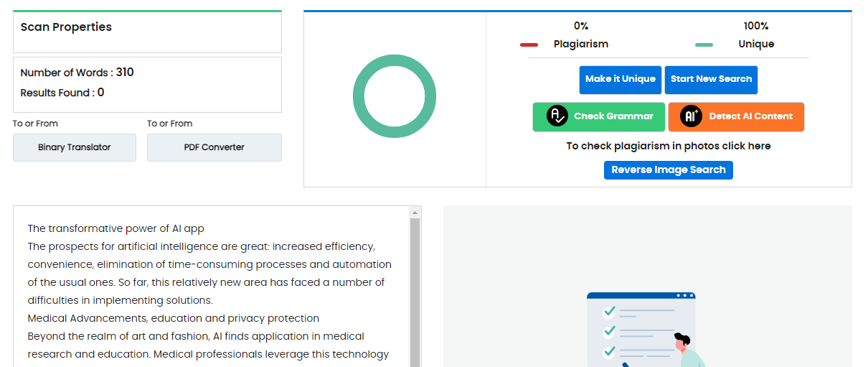Open the Binary Translator tool

pos(75,147)
